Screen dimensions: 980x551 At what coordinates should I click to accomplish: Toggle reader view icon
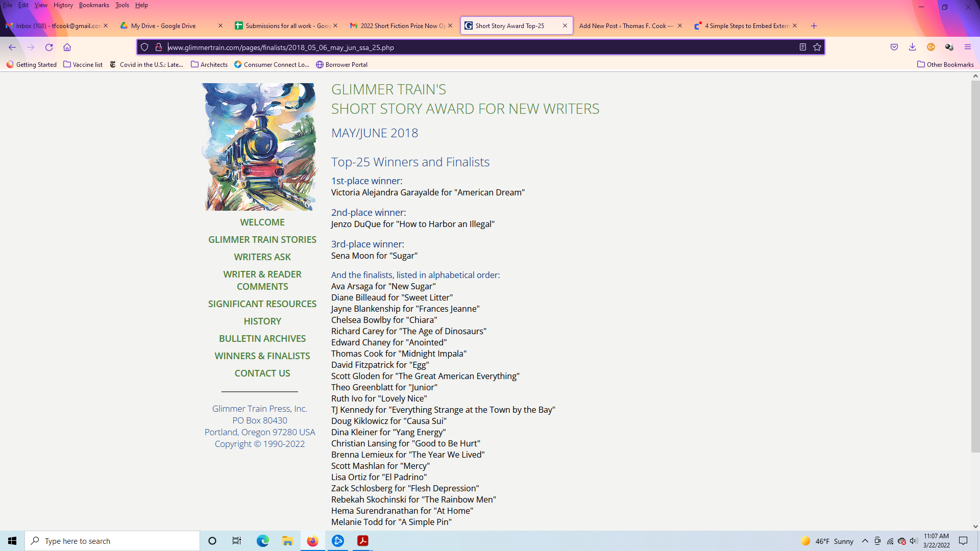click(802, 47)
